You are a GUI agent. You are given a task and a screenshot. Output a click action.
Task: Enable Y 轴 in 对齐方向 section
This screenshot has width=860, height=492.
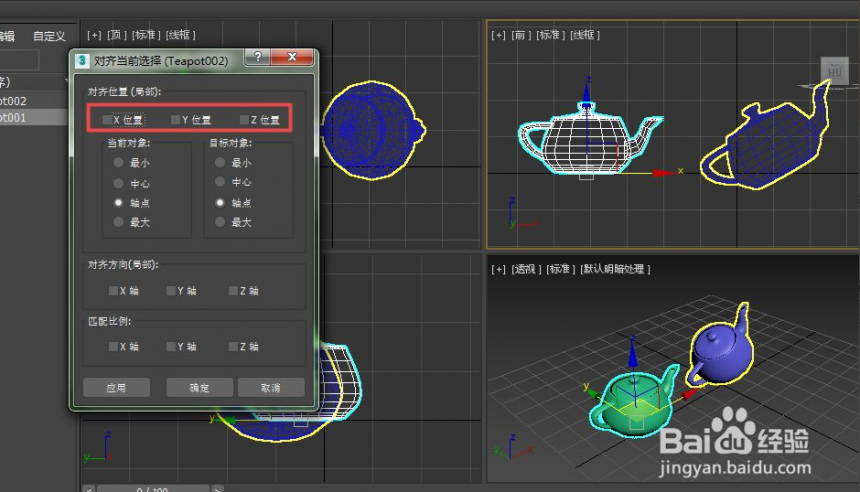click(171, 291)
